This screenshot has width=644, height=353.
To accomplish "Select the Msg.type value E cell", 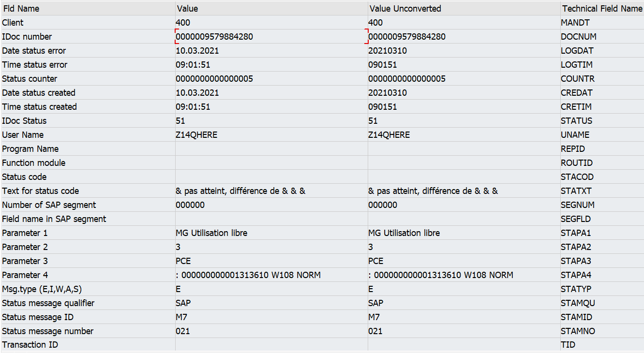I will pos(271,289).
